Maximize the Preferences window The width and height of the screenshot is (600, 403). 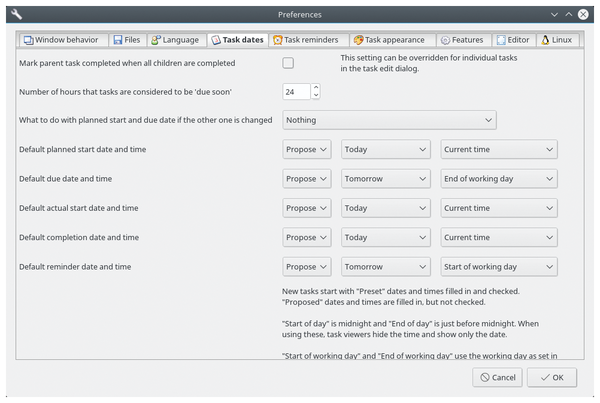(x=569, y=15)
